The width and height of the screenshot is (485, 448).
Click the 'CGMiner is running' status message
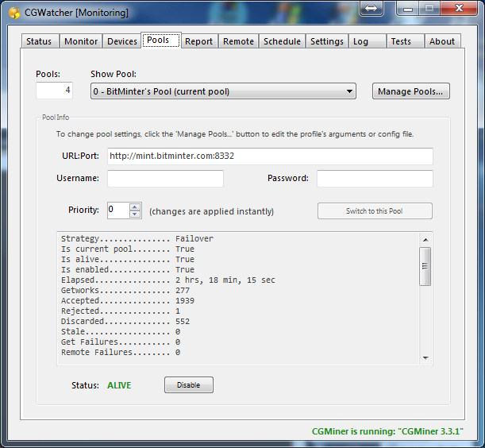387,431
